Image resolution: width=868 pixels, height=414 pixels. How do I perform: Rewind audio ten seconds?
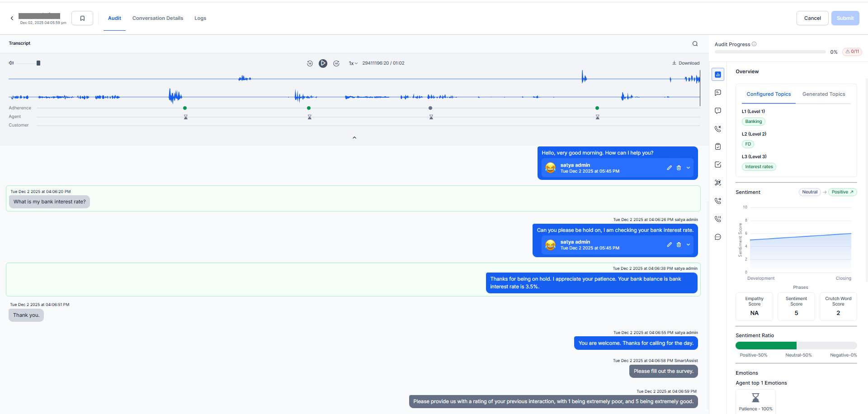tap(310, 63)
